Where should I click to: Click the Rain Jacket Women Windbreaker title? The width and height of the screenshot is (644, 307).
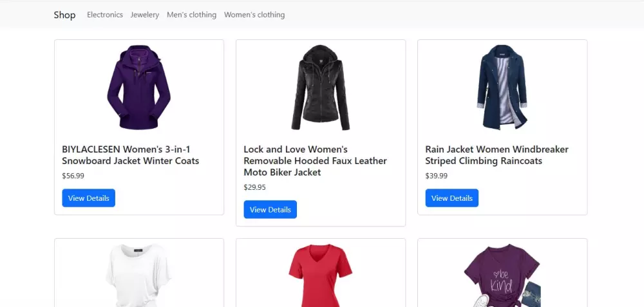pos(497,155)
